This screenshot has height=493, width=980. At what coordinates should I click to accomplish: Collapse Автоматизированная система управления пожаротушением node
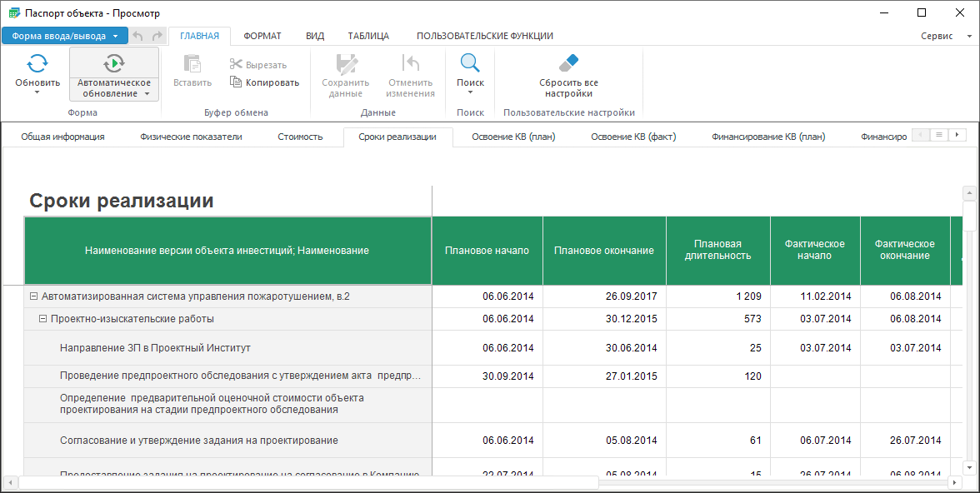pos(33,296)
